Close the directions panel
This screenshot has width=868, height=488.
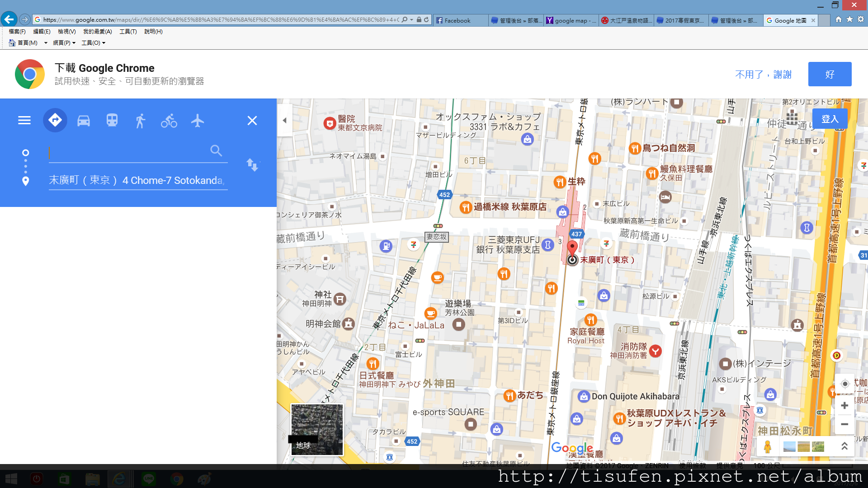point(252,121)
